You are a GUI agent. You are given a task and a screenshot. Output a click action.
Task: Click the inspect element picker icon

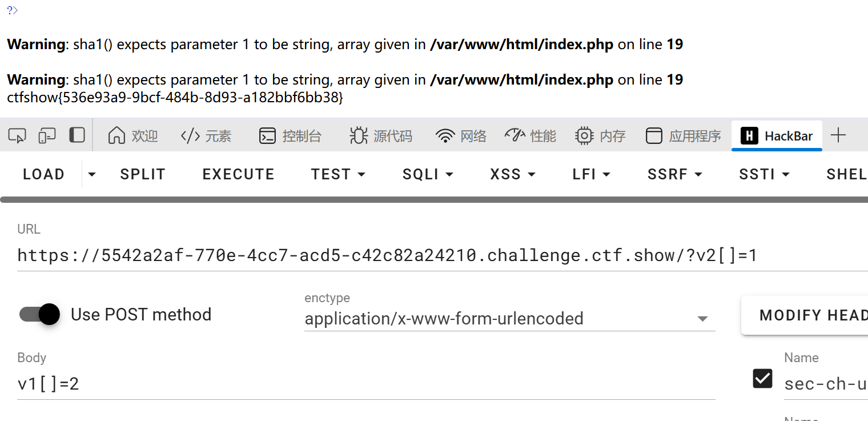(x=17, y=135)
